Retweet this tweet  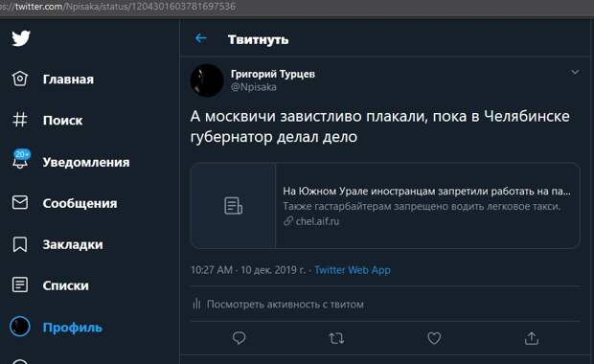tap(336, 338)
